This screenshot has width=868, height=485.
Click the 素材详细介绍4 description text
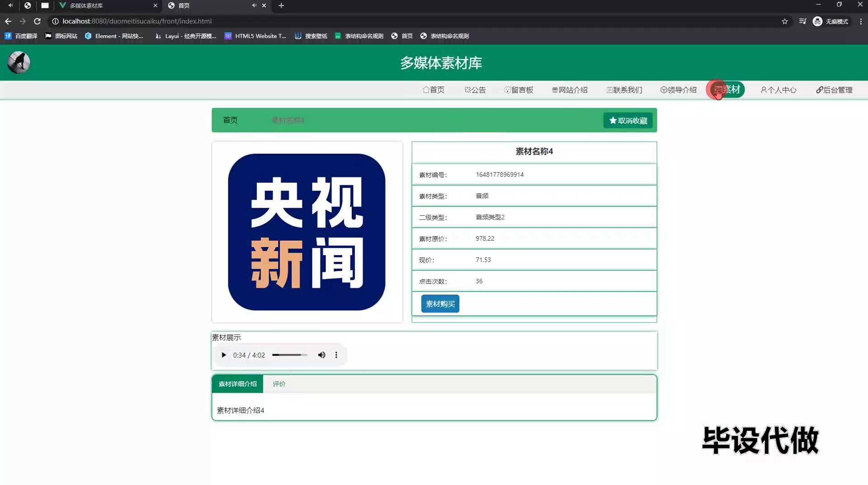[241, 410]
